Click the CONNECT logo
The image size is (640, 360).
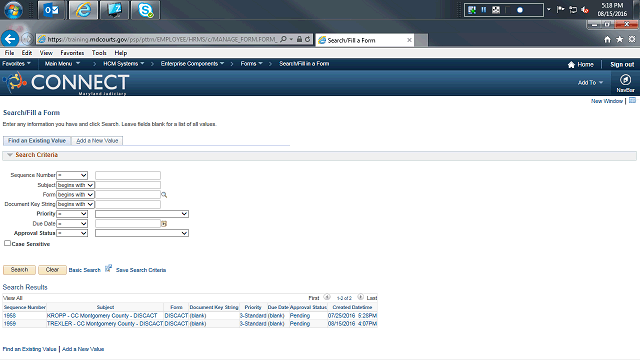coord(67,83)
